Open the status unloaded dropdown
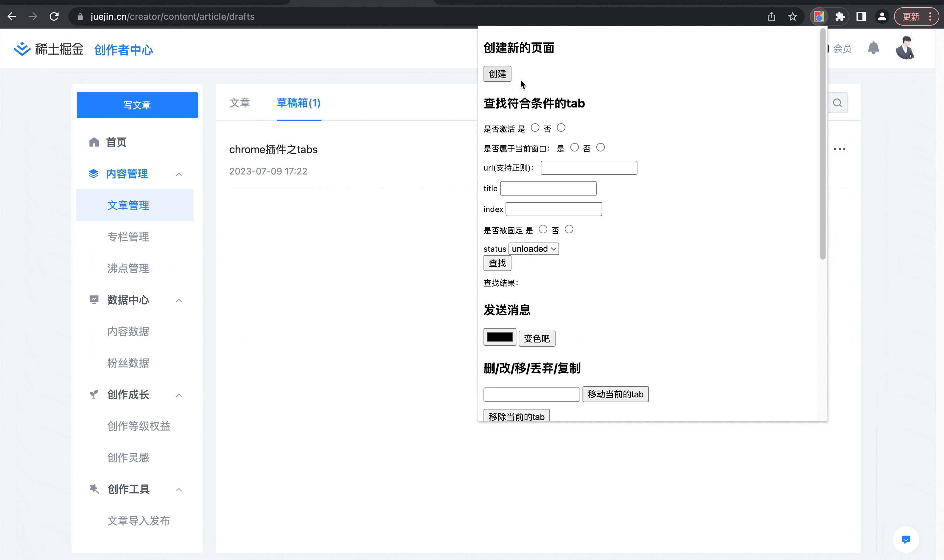Viewport: 944px width, 560px height. [534, 249]
